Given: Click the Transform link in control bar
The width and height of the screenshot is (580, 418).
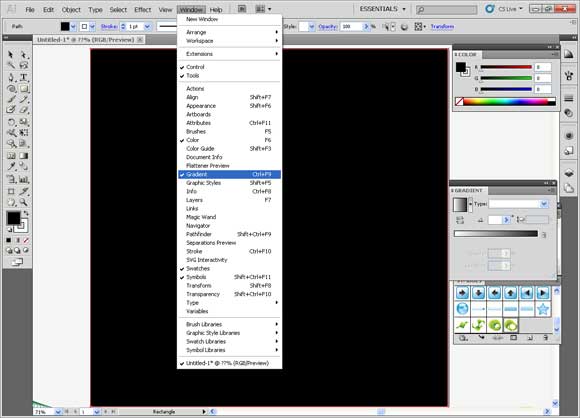Looking at the screenshot, I should pyautogui.click(x=442, y=27).
